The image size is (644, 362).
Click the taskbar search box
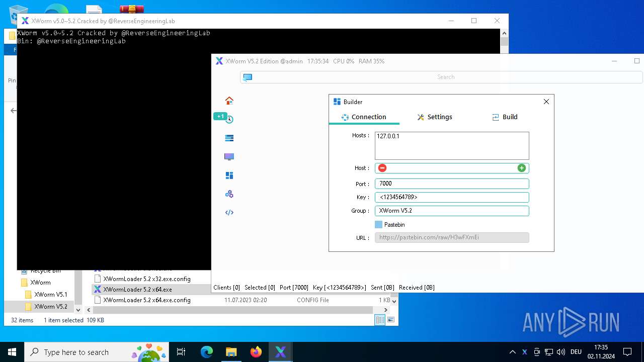(x=97, y=352)
